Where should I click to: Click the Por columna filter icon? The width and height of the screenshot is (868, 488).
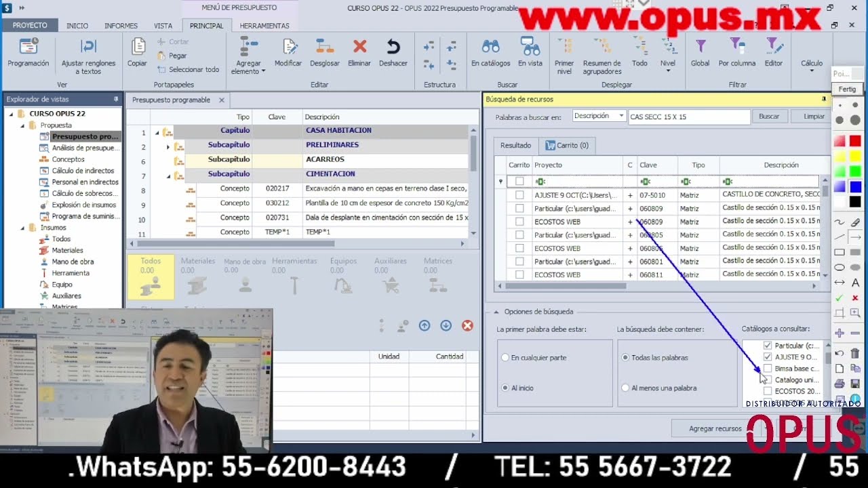point(737,47)
